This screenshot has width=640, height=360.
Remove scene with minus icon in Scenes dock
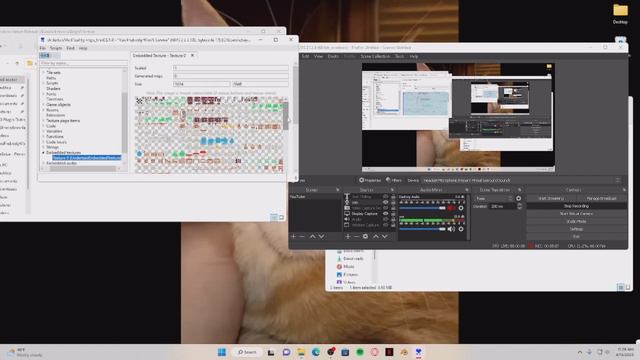click(302, 236)
